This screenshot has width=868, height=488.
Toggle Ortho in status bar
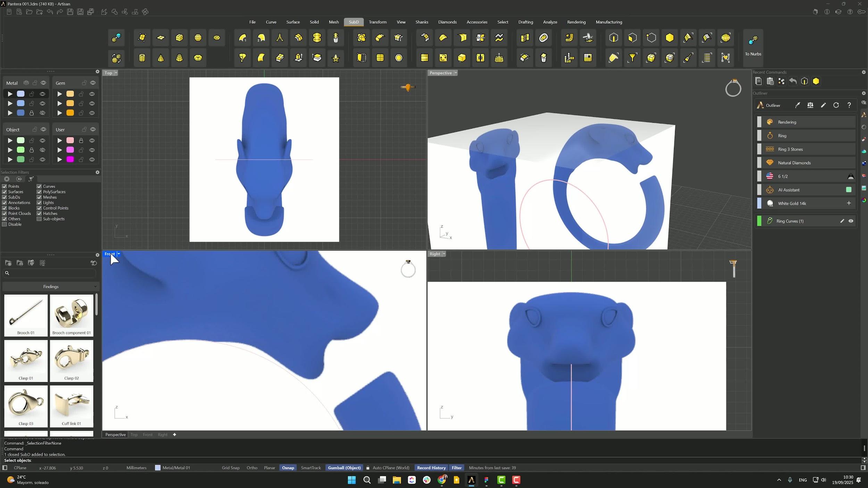pyautogui.click(x=252, y=468)
